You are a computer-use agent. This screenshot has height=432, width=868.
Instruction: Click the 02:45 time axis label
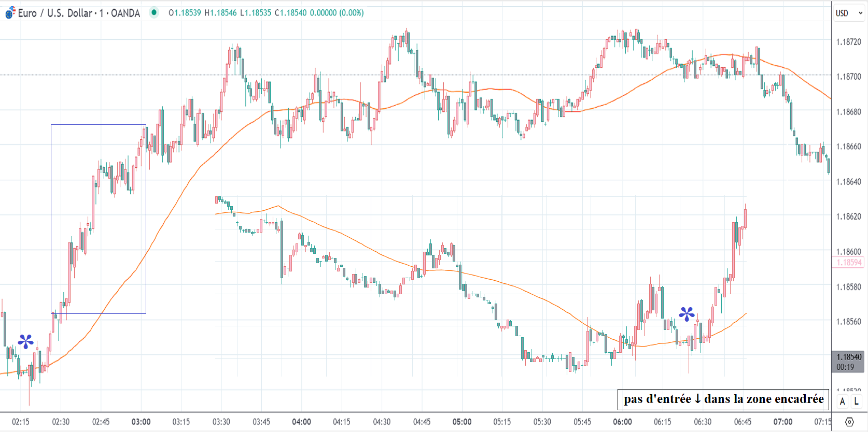pyautogui.click(x=101, y=422)
